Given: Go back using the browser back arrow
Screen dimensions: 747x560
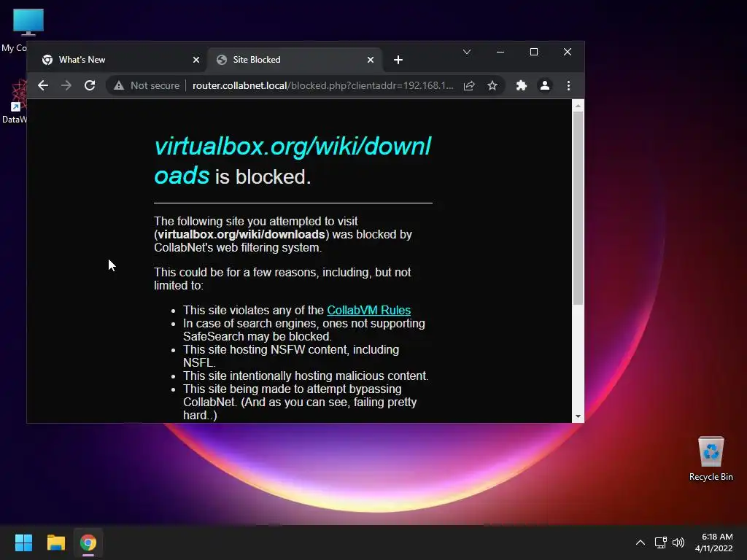Looking at the screenshot, I should (x=43, y=86).
